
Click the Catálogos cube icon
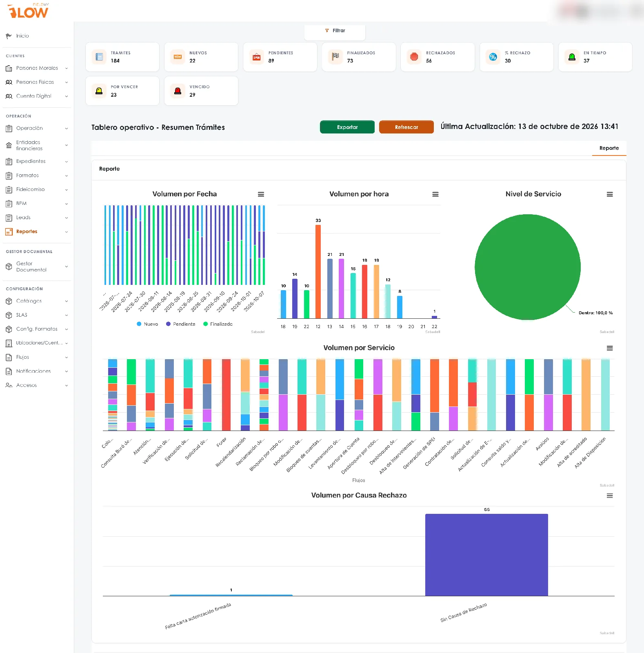(9, 301)
